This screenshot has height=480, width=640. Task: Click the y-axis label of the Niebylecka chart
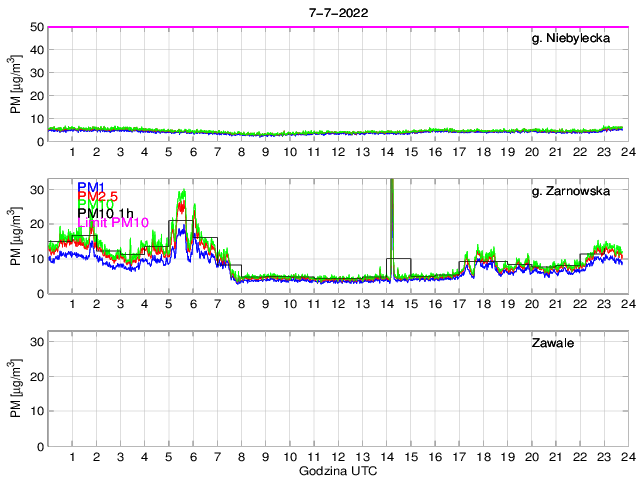tap(17, 84)
